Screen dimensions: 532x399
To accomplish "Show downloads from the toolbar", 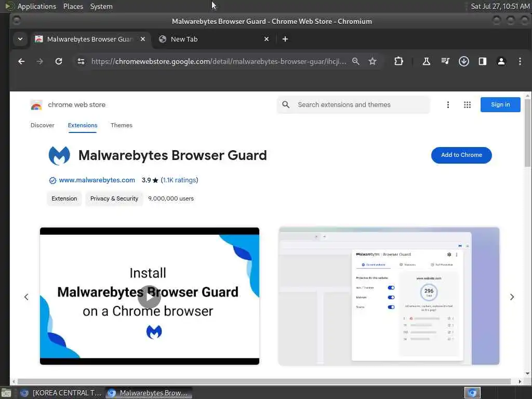I will pyautogui.click(x=464, y=61).
